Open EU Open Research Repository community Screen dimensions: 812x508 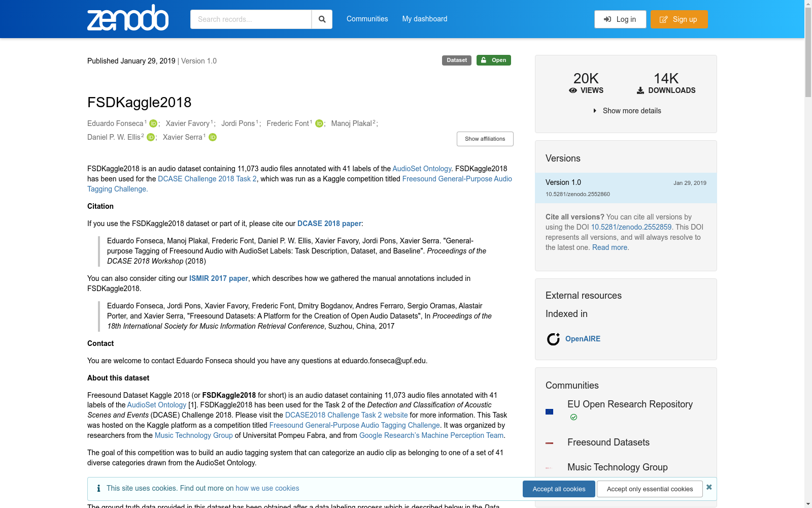tap(630, 404)
